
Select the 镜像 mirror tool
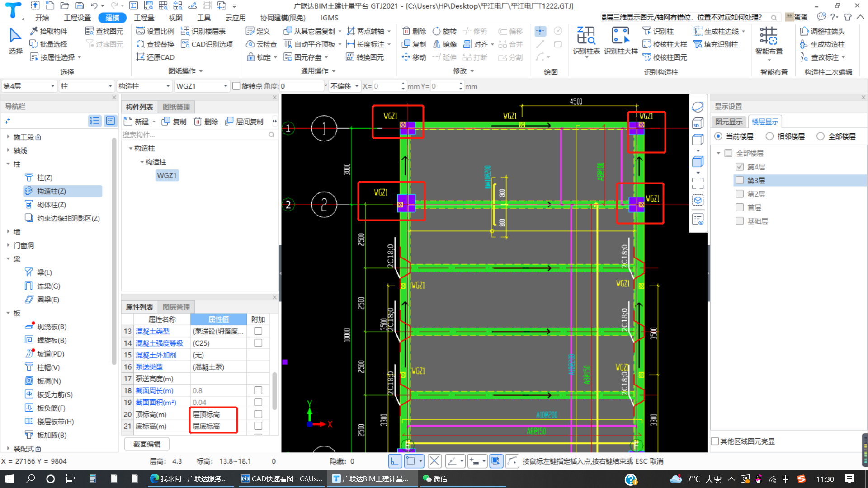445,44
